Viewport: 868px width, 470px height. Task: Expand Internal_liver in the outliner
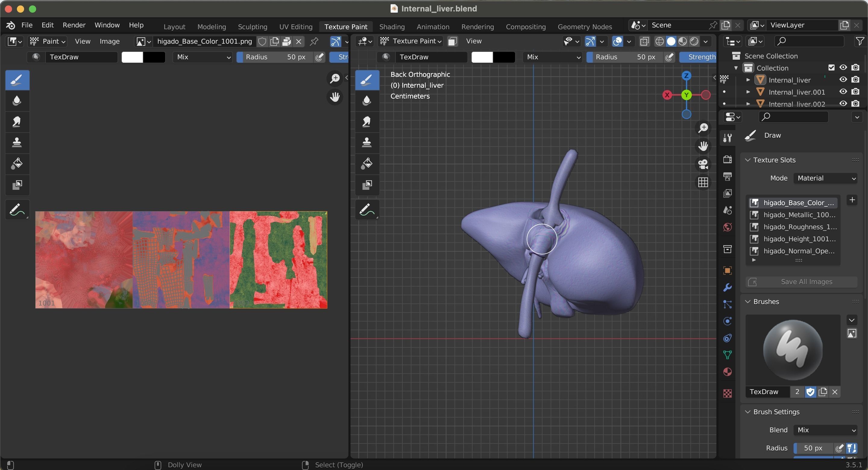[748, 80]
